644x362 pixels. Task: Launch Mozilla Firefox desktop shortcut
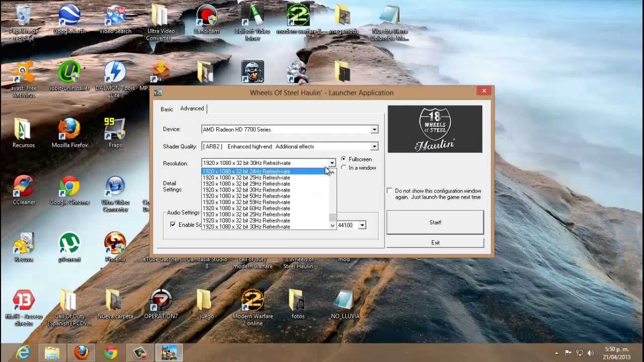click(x=69, y=134)
